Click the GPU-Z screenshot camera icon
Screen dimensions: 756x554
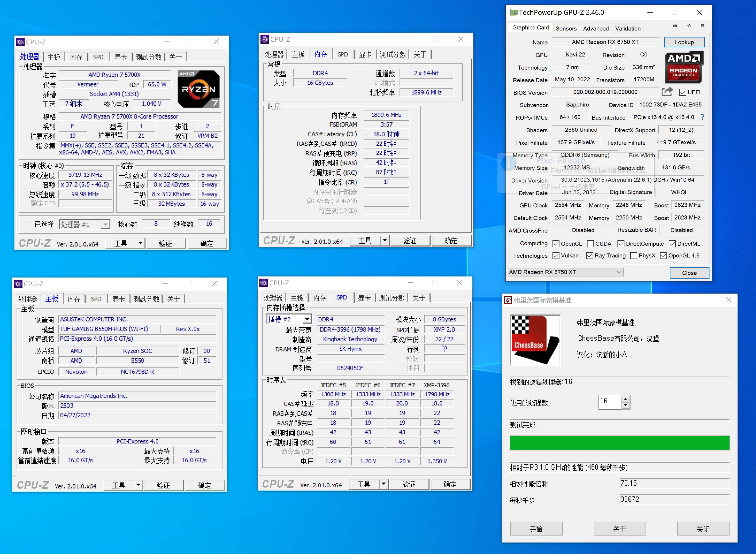click(x=675, y=26)
